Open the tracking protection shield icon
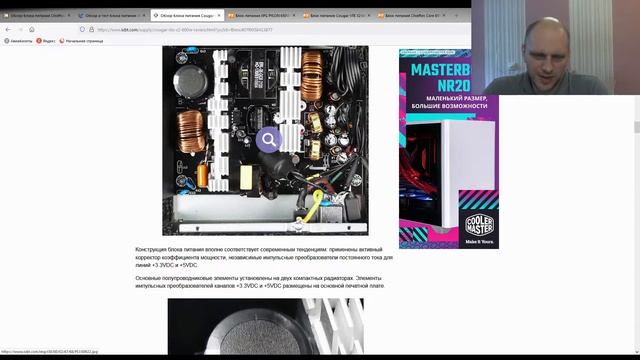Viewport: 640px width, 360px height. click(82, 29)
